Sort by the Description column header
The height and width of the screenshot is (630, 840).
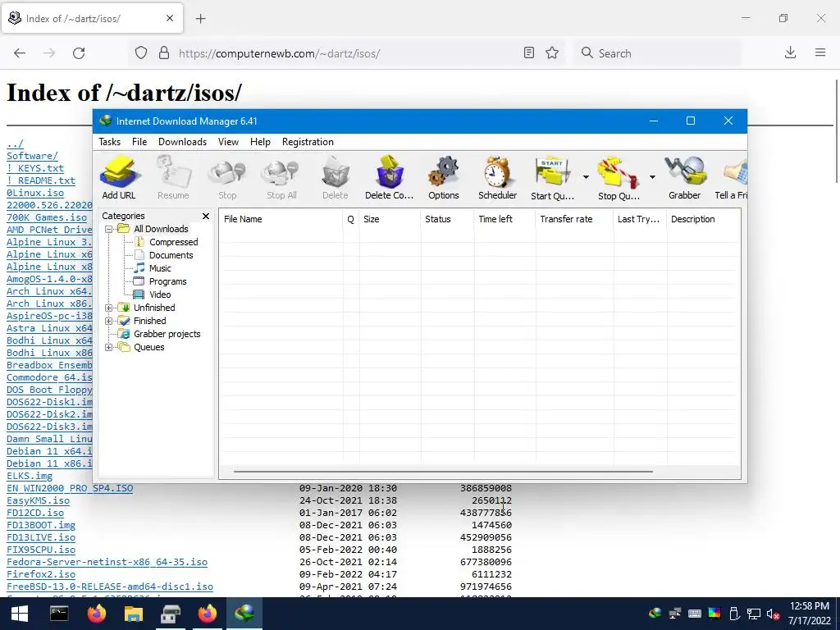(x=703, y=219)
